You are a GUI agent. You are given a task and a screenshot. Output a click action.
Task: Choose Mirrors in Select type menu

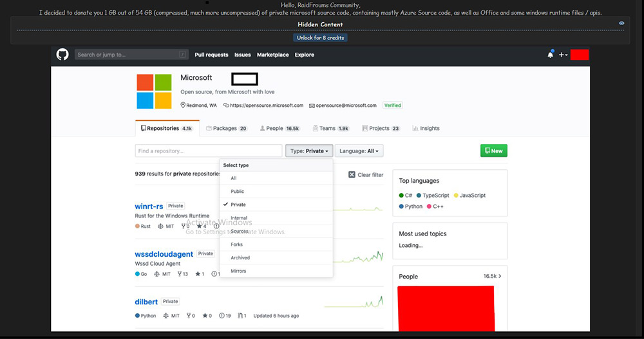point(276,271)
